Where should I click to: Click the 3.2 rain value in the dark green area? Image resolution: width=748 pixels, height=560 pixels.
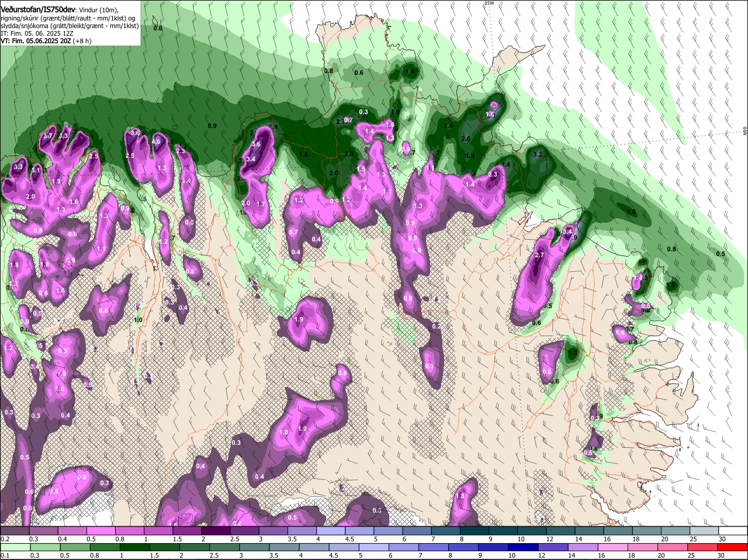pyautogui.click(x=538, y=154)
